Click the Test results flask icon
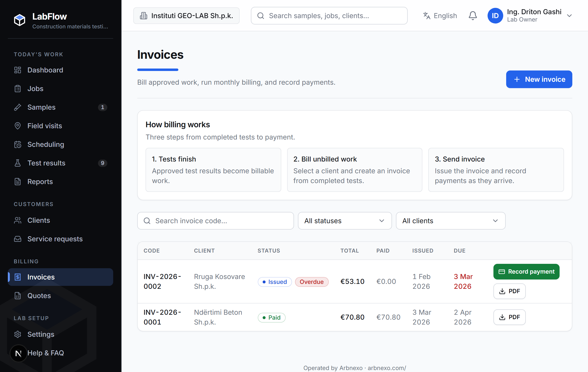Viewport: 588px width, 372px height. [x=18, y=163]
